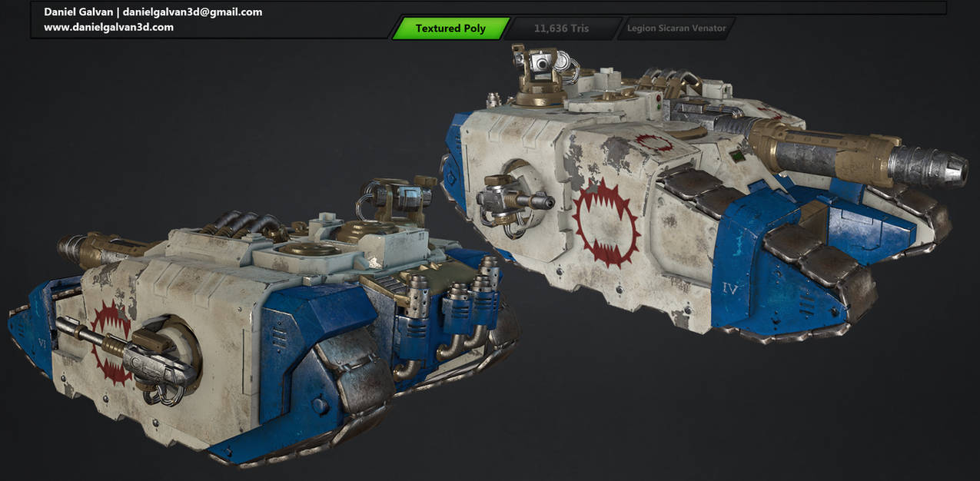980x481 pixels.
Task: Click the Daniel Galvan author name
Action: 78,12
